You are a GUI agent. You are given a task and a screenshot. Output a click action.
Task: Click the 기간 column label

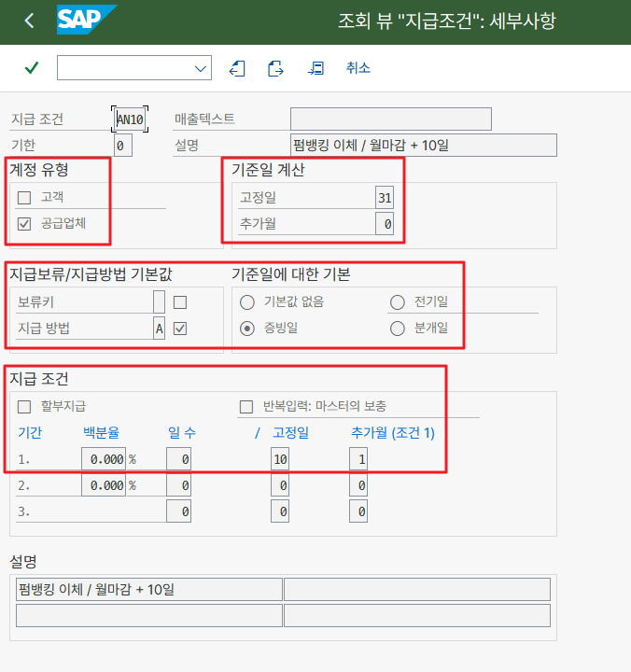pos(30,432)
